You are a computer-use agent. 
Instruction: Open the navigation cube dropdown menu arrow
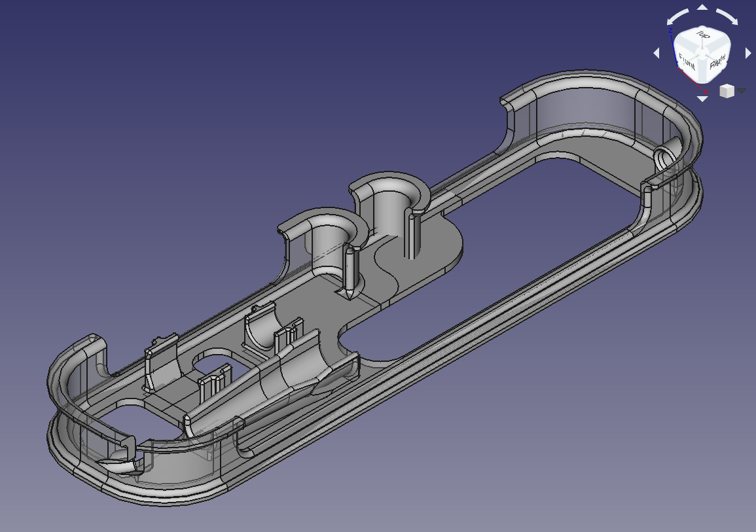[742, 90]
